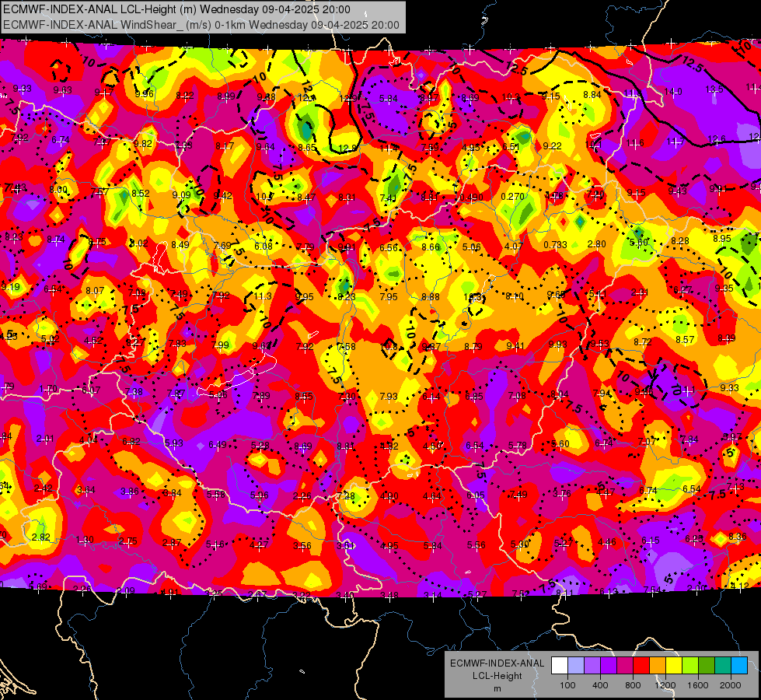This screenshot has height=700, width=761.
Task: Click the grid value '4.07'
Action: point(514,247)
